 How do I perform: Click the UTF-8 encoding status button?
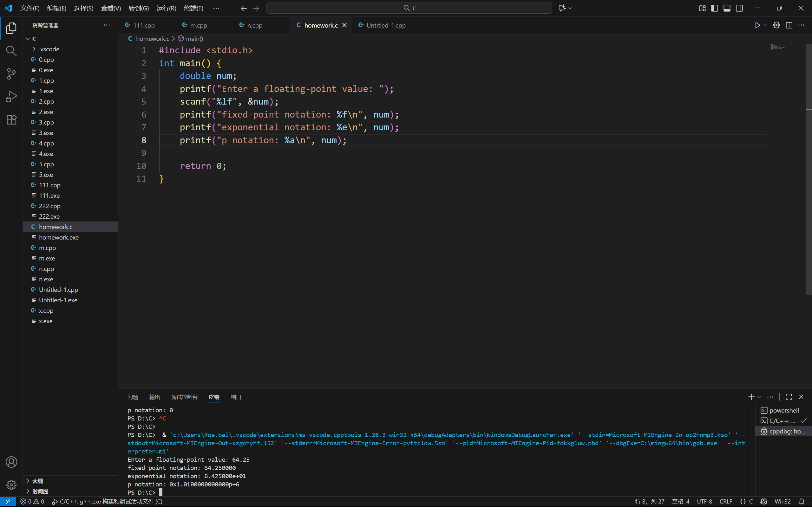704,501
